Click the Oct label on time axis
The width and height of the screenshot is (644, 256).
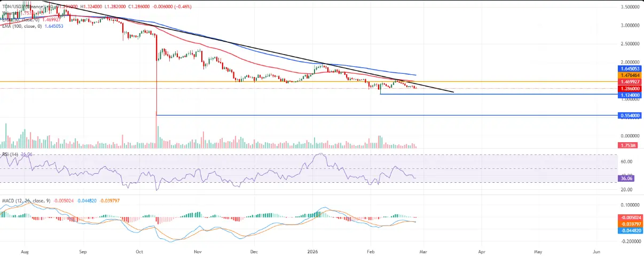140,250
